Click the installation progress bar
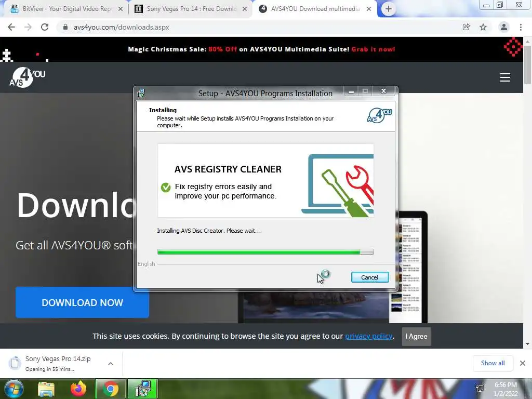Viewport: 532px width, 399px height. 265,252
